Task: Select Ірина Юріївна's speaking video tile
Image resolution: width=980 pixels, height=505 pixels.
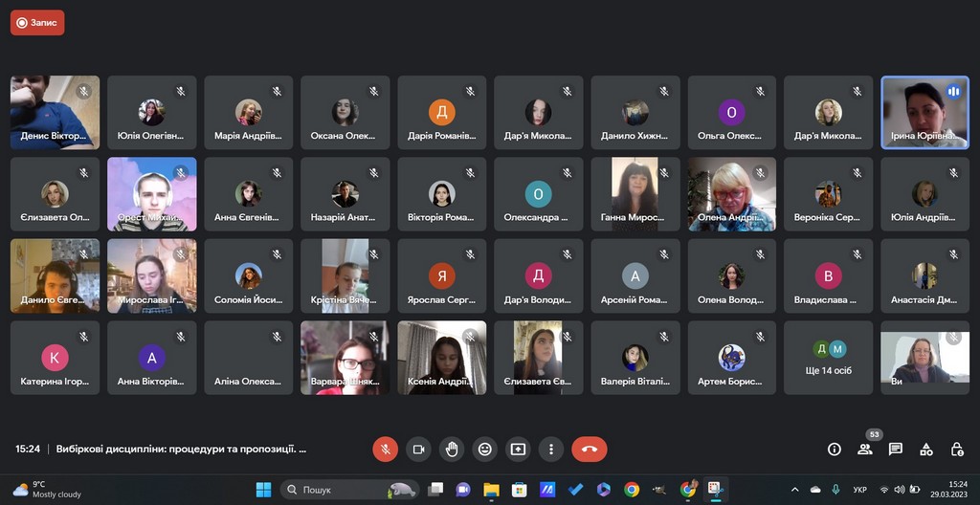Action: click(924, 112)
